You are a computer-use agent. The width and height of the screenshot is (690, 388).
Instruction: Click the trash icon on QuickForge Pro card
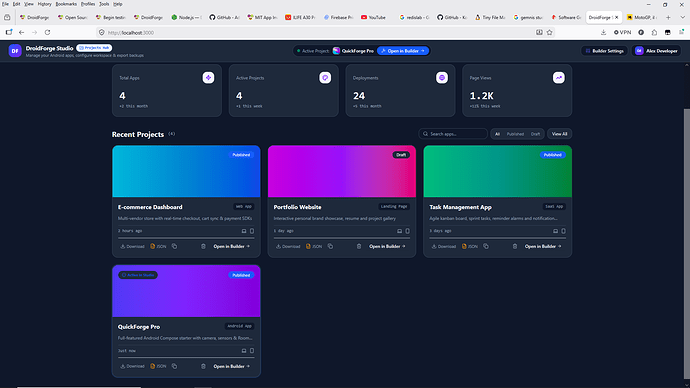point(203,366)
